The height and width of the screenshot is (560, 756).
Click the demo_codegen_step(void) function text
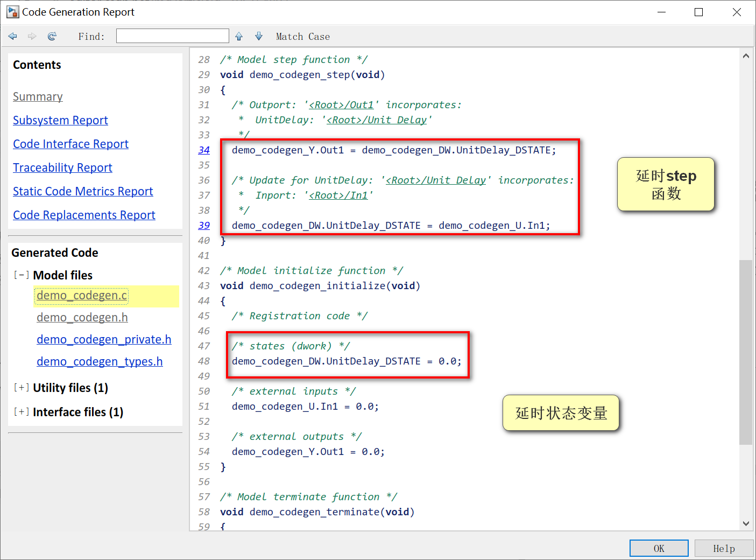[x=317, y=75]
